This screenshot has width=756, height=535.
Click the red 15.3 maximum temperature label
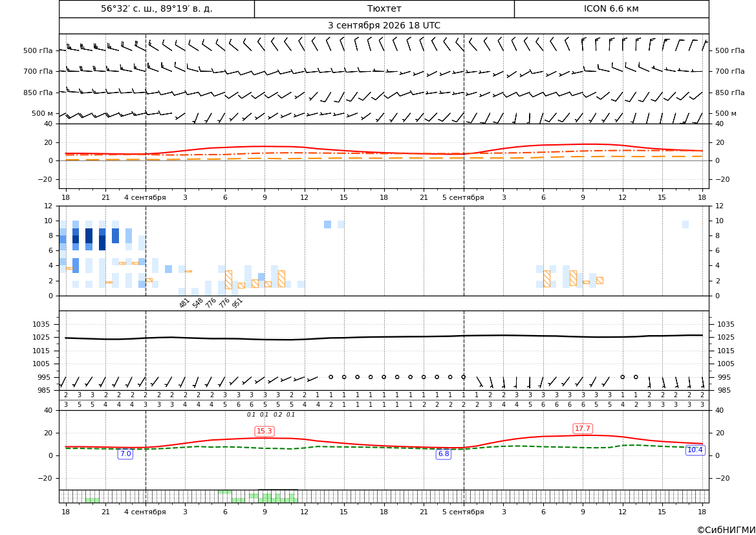[x=265, y=431]
